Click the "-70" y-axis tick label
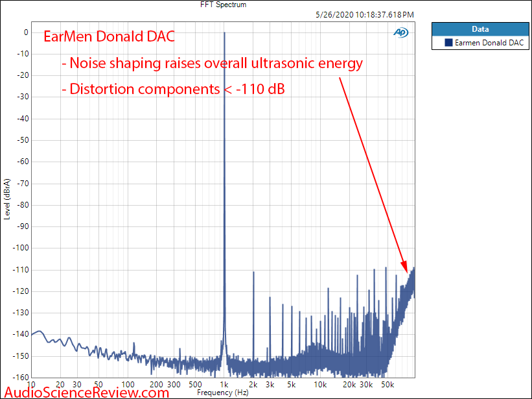 [x=23, y=184]
